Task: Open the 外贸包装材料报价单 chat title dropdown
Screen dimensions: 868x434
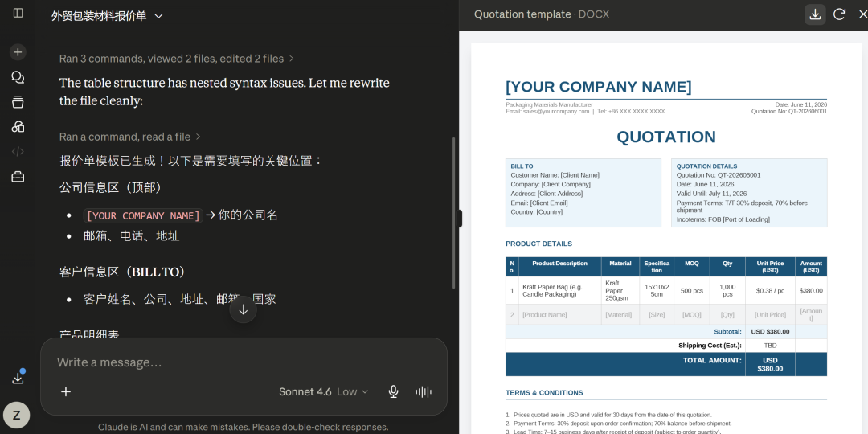Action: [108, 16]
